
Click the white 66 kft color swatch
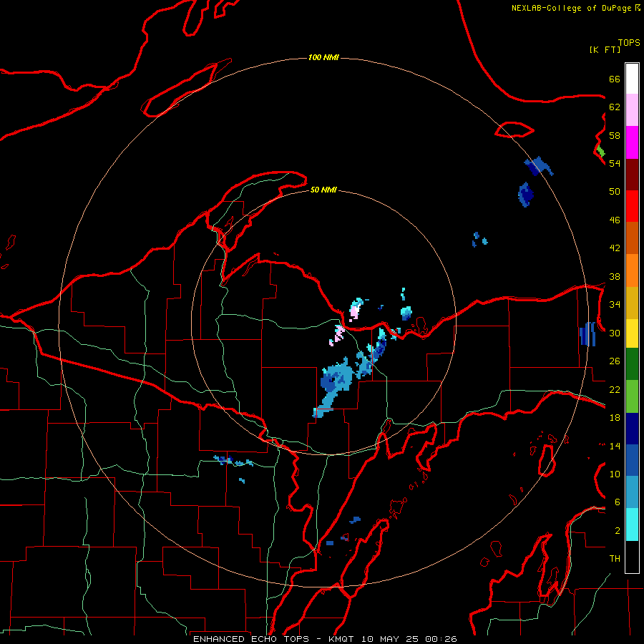pyautogui.click(x=632, y=79)
